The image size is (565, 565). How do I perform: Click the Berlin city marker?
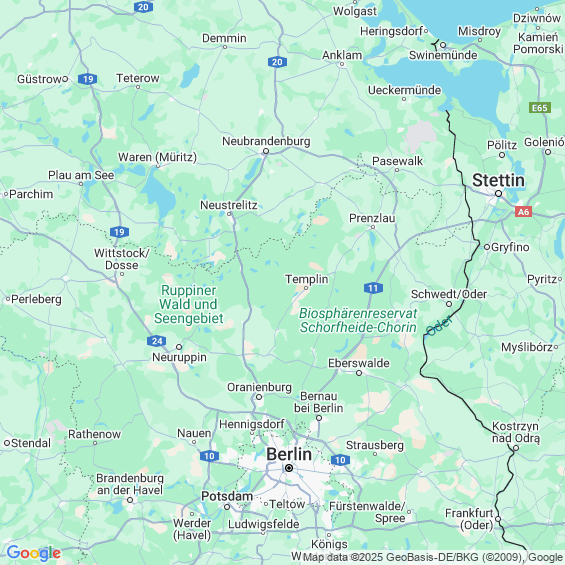point(289,468)
